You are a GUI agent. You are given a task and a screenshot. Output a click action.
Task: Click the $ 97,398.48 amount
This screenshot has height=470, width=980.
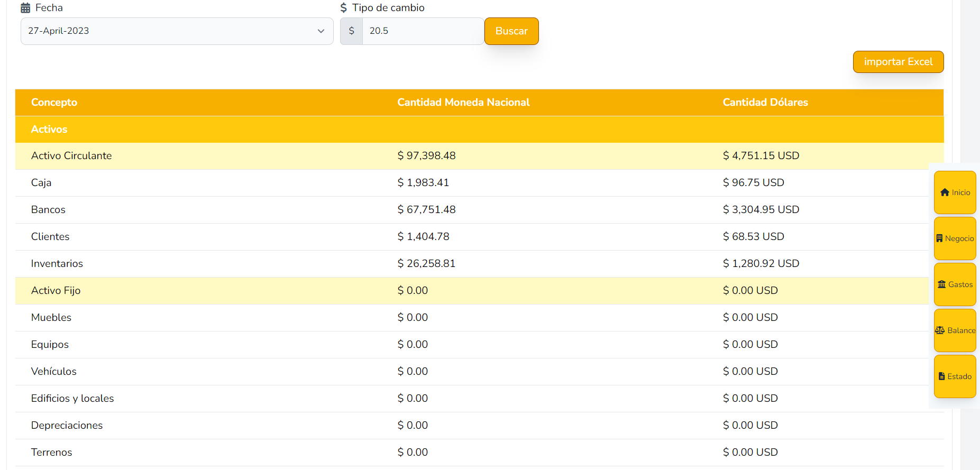[426, 156]
